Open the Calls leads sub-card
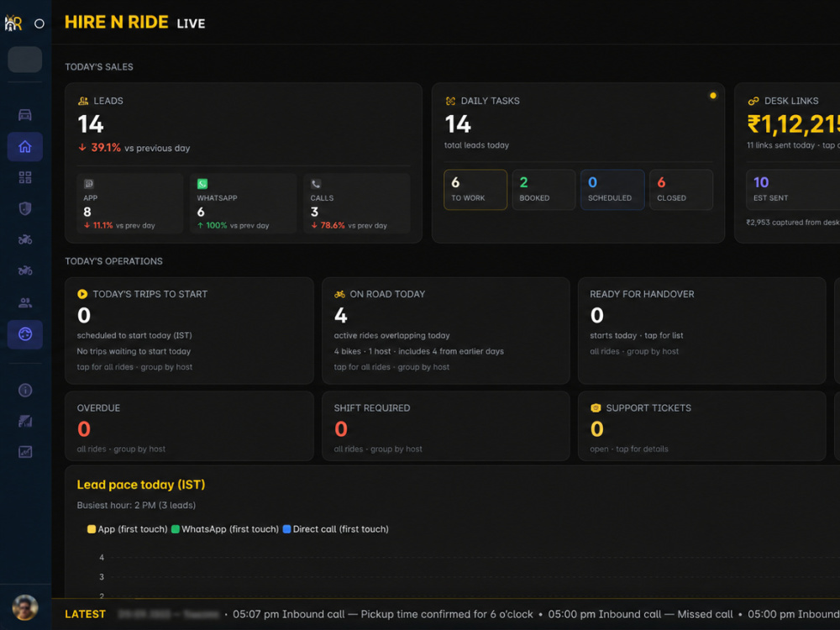Image resolution: width=840 pixels, height=630 pixels. click(x=357, y=203)
